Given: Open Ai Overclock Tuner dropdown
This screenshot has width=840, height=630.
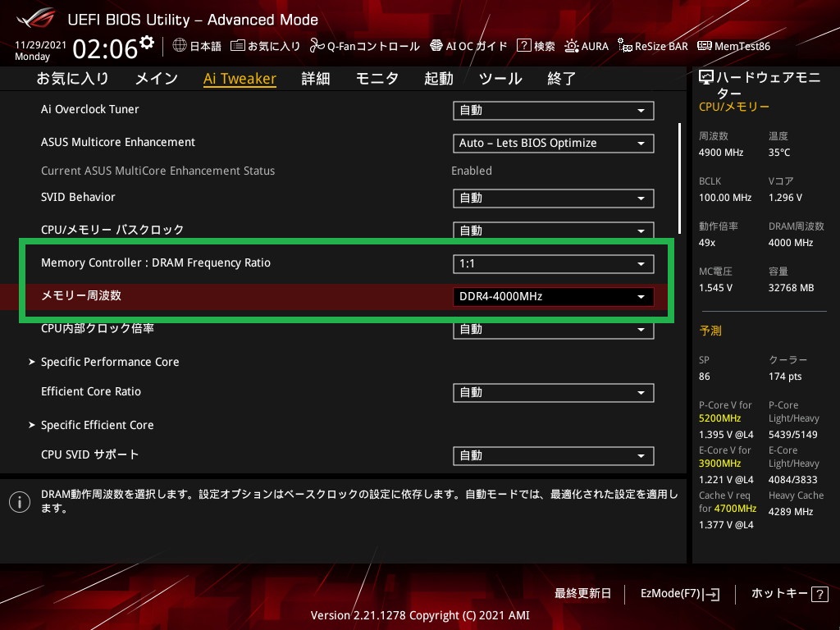Looking at the screenshot, I should pos(554,111).
